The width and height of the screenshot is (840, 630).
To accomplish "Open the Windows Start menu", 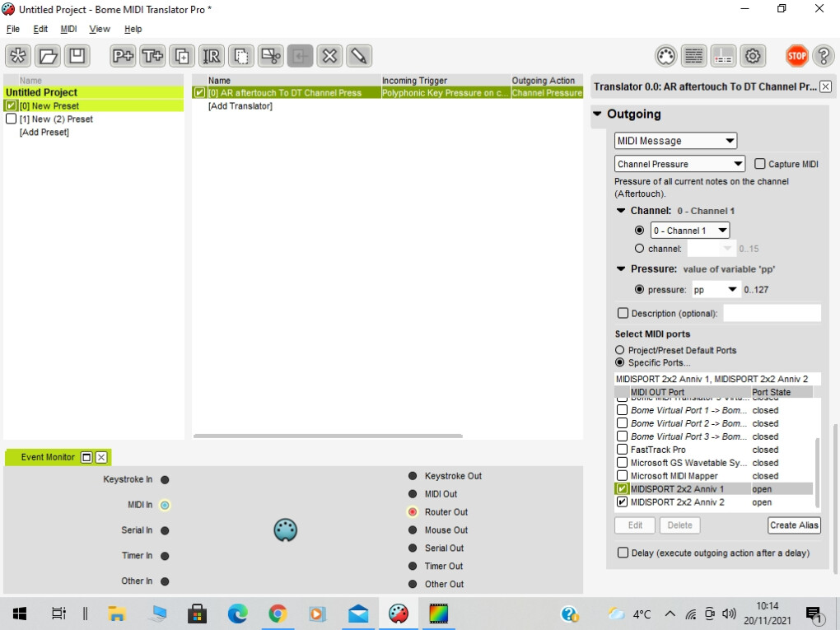I will pos(20,614).
